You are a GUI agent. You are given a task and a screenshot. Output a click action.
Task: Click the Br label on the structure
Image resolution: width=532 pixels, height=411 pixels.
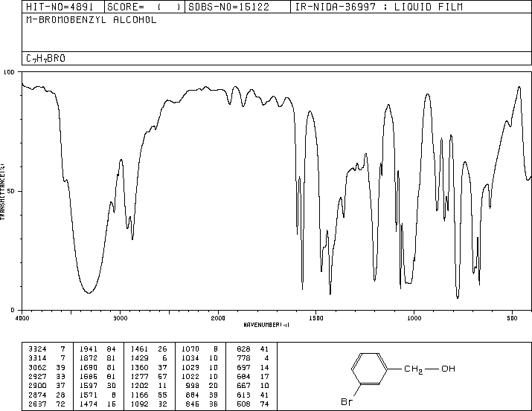point(347,402)
